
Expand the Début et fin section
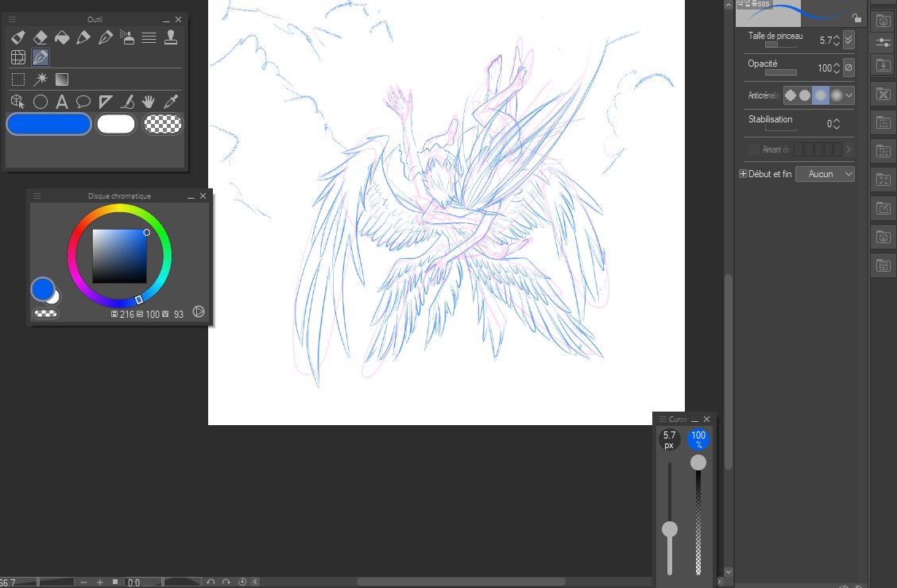[x=744, y=173]
